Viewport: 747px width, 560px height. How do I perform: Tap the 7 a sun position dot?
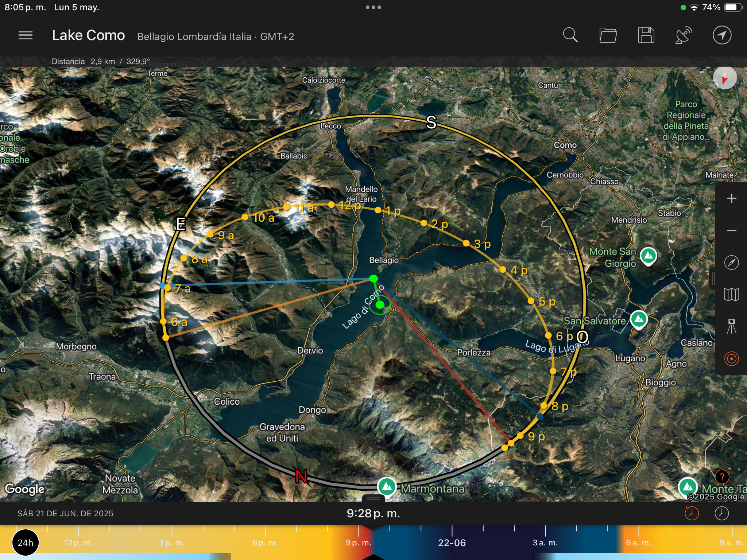(x=167, y=288)
